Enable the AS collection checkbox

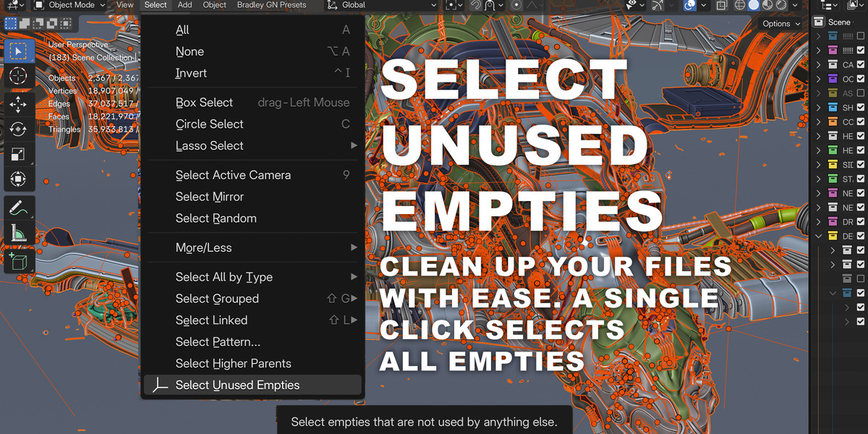pos(861,93)
